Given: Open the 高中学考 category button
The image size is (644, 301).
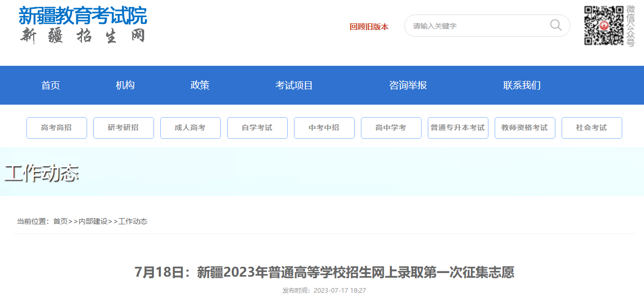Looking at the screenshot, I should click(391, 128).
